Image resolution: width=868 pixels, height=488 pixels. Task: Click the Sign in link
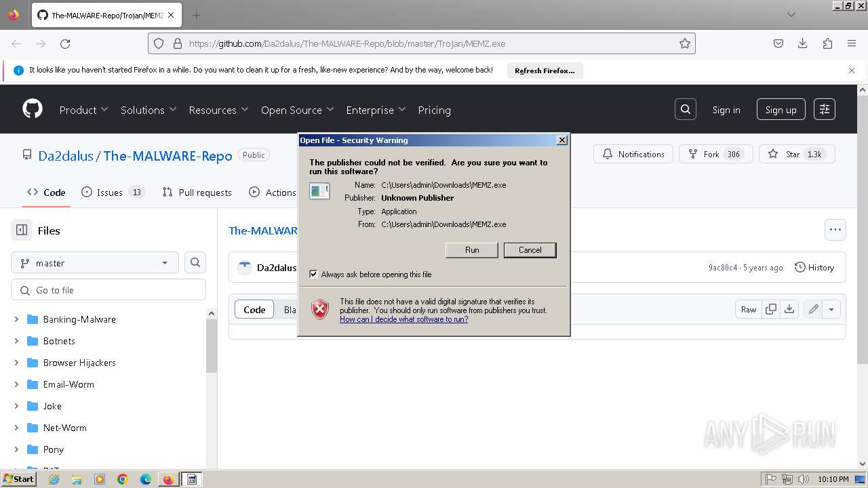726,110
